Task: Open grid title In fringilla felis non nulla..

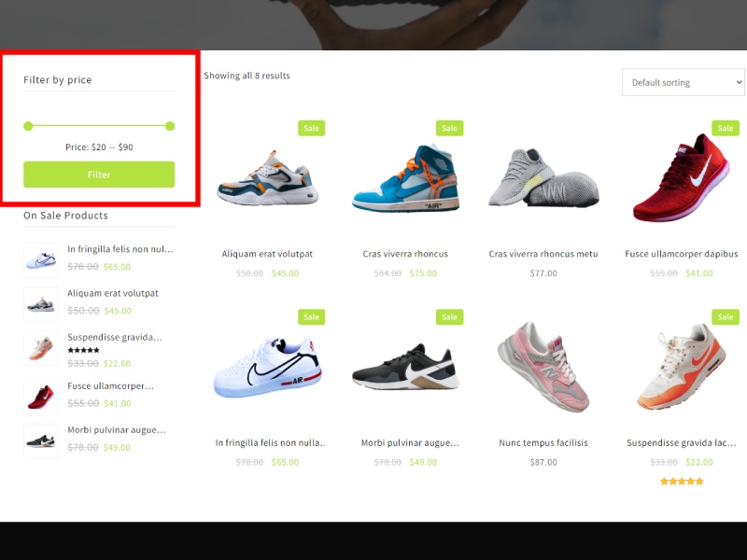Action: [270, 442]
